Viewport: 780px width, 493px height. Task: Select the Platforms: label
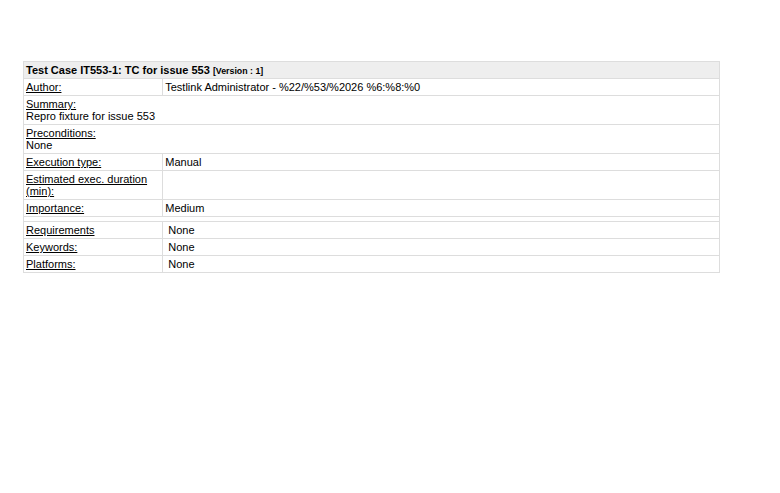(51, 264)
